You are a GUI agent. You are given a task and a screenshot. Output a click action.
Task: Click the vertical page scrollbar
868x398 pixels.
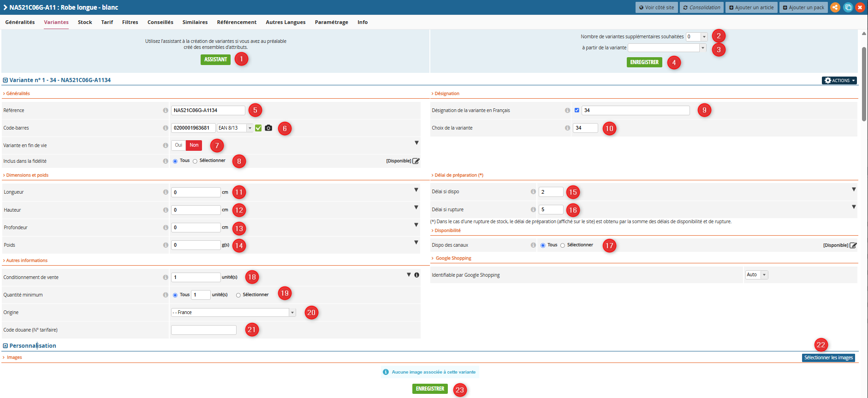[x=864, y=84]
